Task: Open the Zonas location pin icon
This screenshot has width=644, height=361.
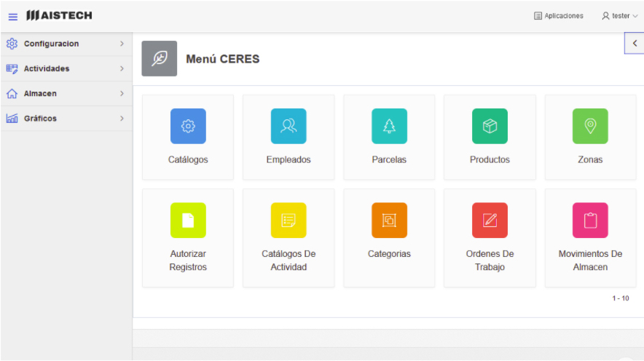Action: point(591,126)
